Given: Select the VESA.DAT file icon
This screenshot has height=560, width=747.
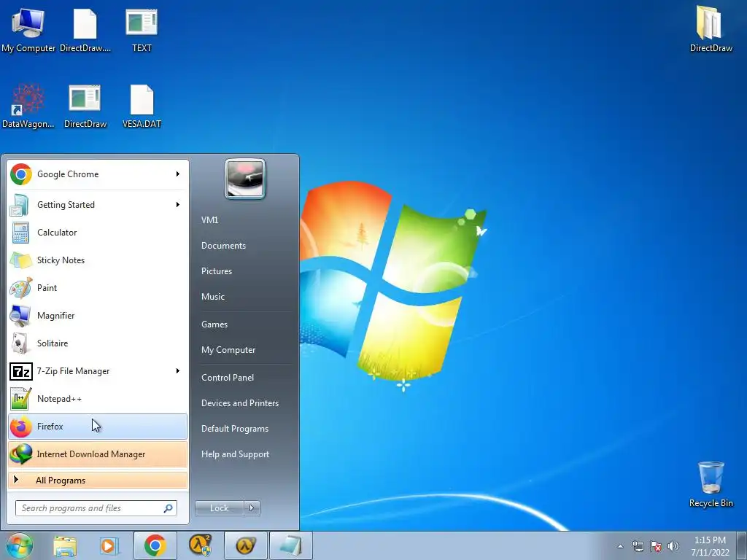Looking at the screenshot, I should 142,106.
